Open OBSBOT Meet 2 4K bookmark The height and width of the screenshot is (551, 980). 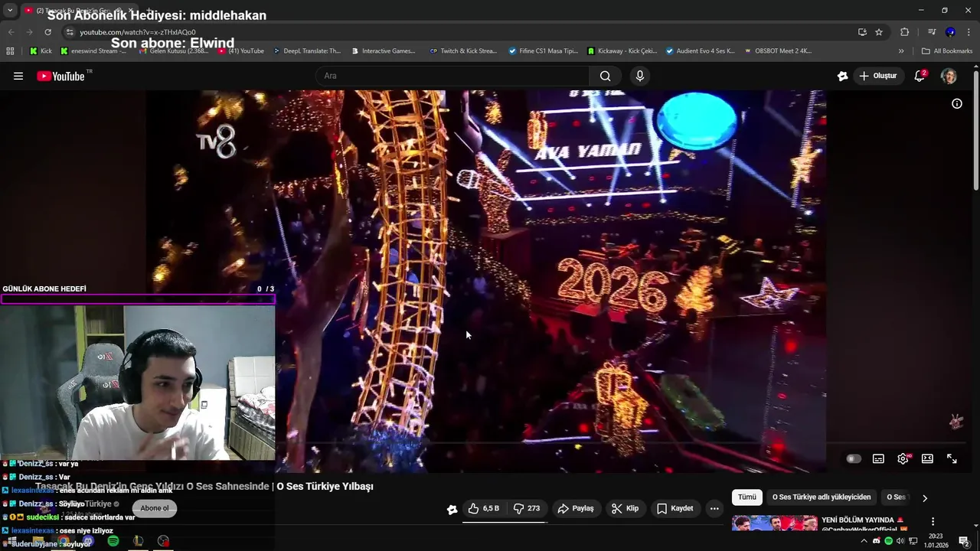pyautogui.click(x=778, y=51)
